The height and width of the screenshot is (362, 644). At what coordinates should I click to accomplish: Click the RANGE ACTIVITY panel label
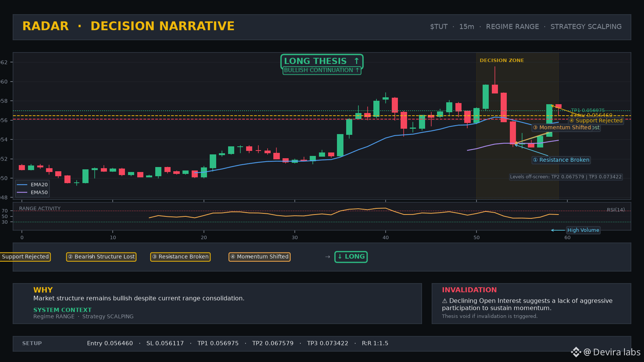point(40,209)
